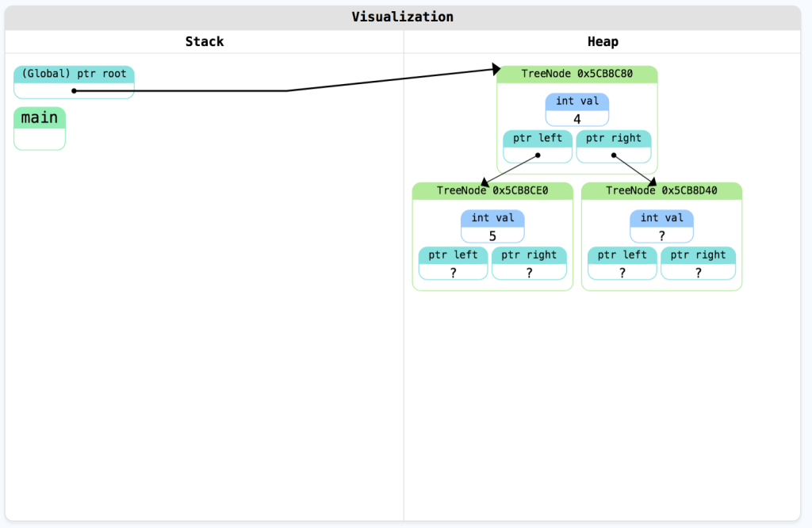
Task: Select int val field showing 5
Action: (x=492, y=228)
